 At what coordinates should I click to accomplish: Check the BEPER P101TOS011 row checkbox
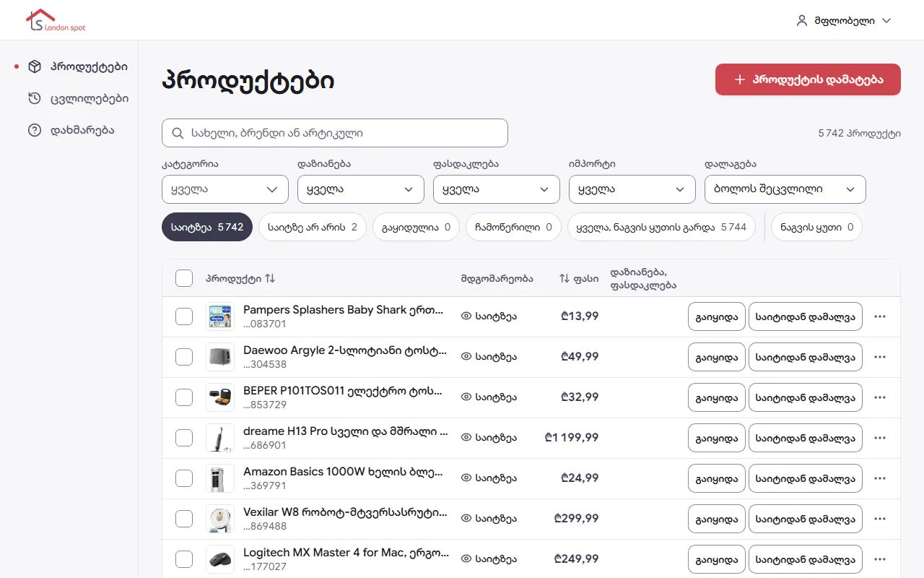click(184, 397)
